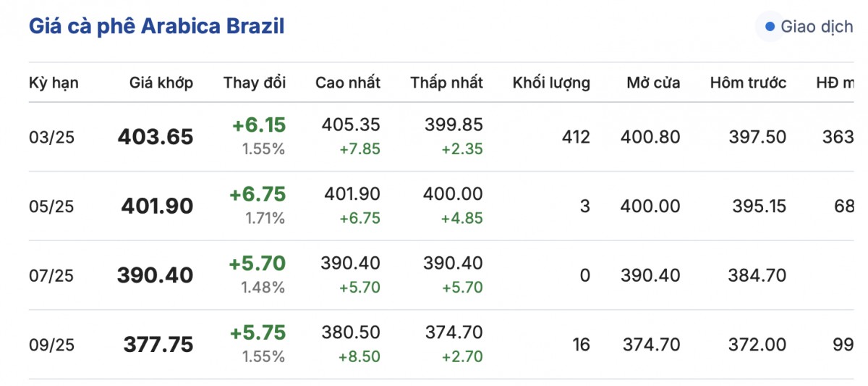Open the Giá cà phê Arabica Brazil title
Screen dimensions: 868x386
pyautogui.click(x=156, y=27)
